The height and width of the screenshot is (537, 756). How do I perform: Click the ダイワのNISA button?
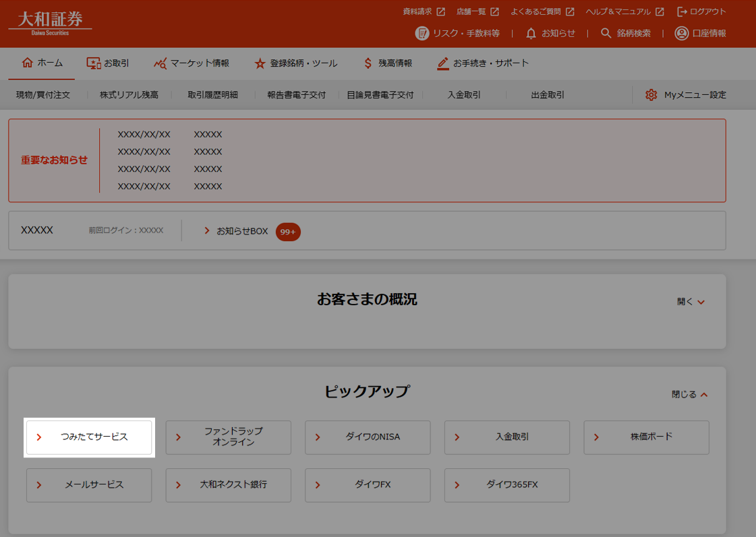click(368, 437)
